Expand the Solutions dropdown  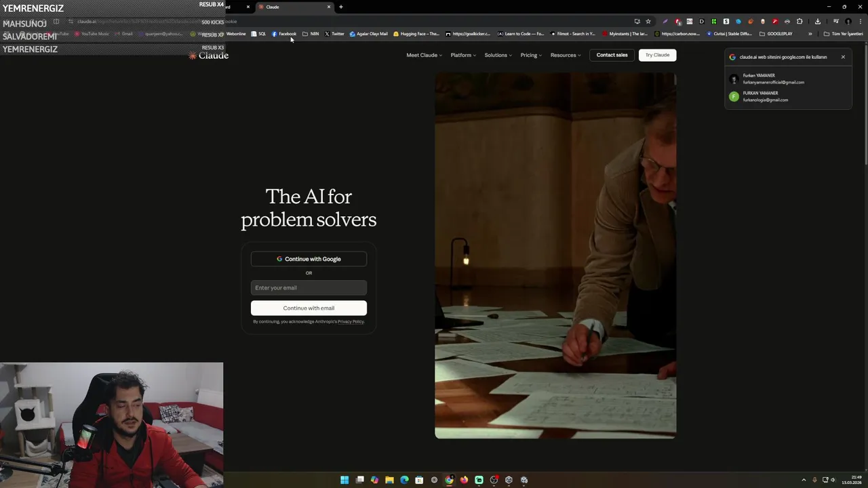pyautogui.click(x=498, y=55)
